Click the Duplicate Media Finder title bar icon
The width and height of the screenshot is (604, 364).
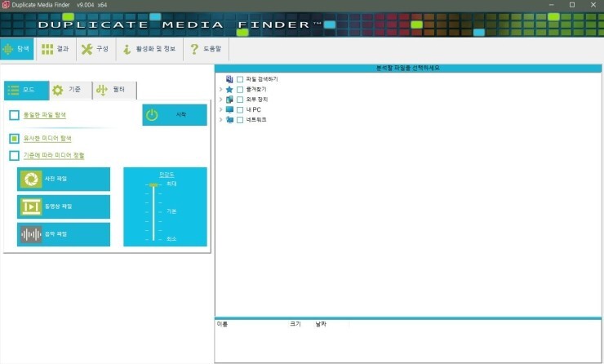(x=6, y=5)
